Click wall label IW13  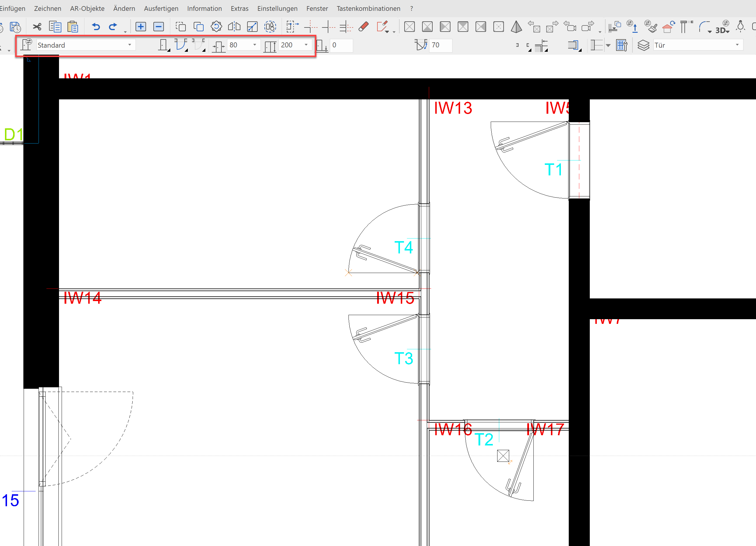point(453,108)
